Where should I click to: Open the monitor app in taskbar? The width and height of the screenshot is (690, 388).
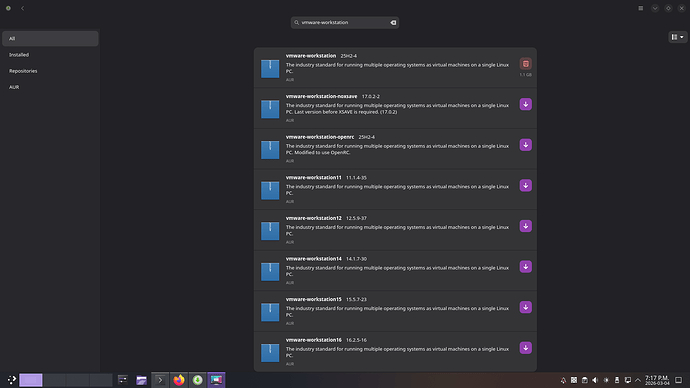(216, 380)
